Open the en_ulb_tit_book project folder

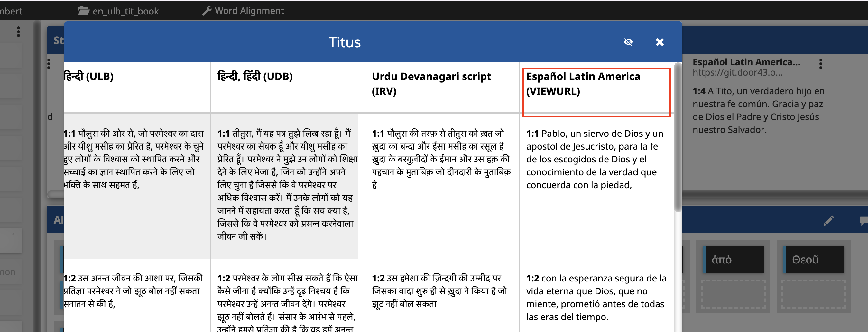[x=118, y=11]
